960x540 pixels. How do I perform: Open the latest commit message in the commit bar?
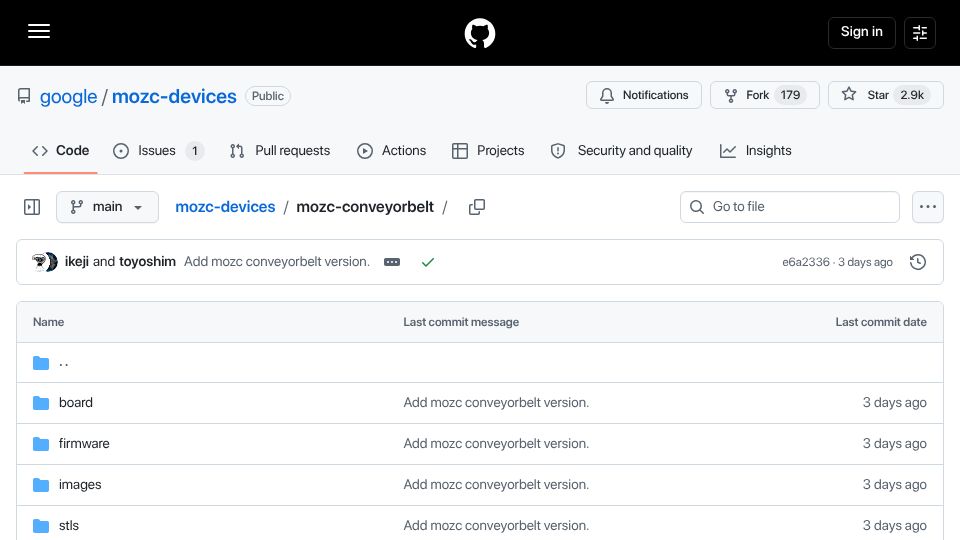(x=277, y=261)
